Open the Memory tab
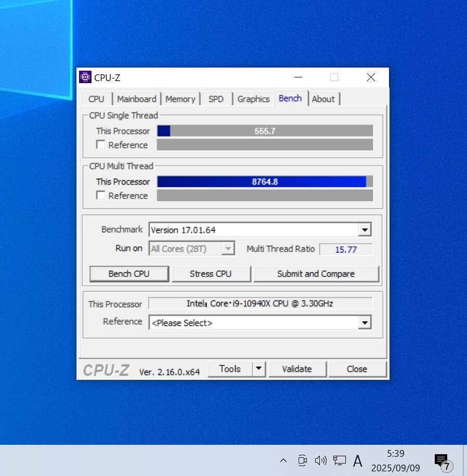The image size is (467, 476). 180,99
